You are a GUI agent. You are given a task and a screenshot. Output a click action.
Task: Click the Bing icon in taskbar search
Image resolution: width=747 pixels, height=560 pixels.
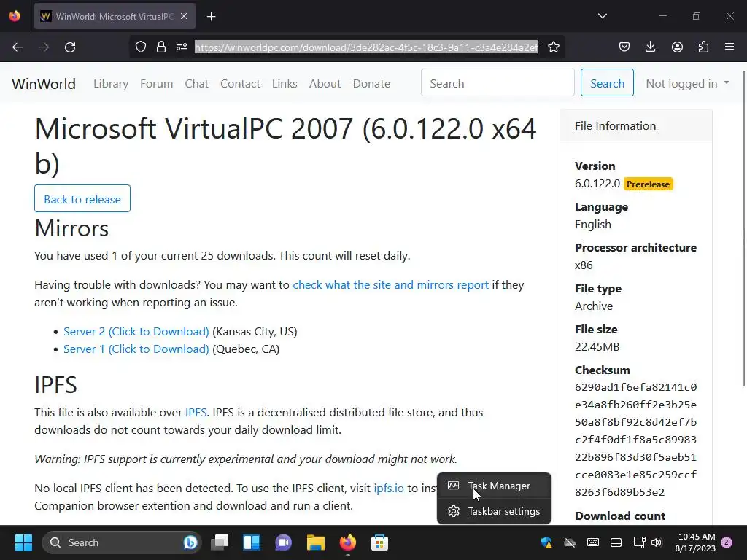tap(190, 542)
